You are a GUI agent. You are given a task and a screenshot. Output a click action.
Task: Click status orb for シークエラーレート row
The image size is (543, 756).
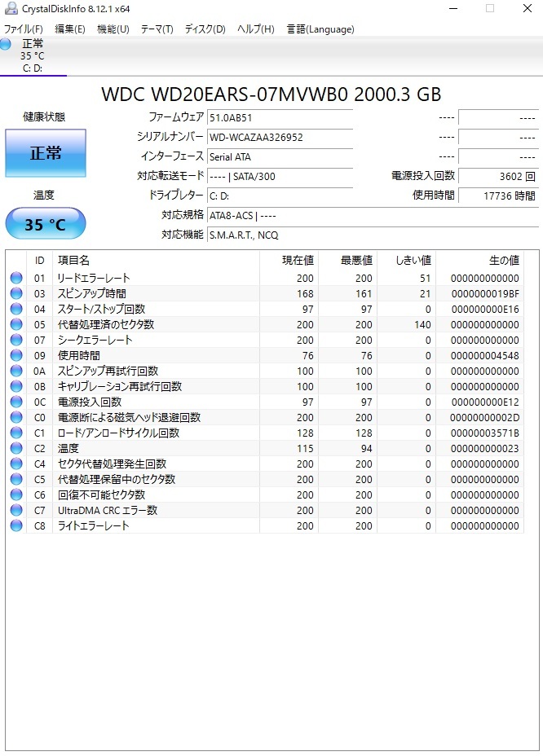pos(16,340)
